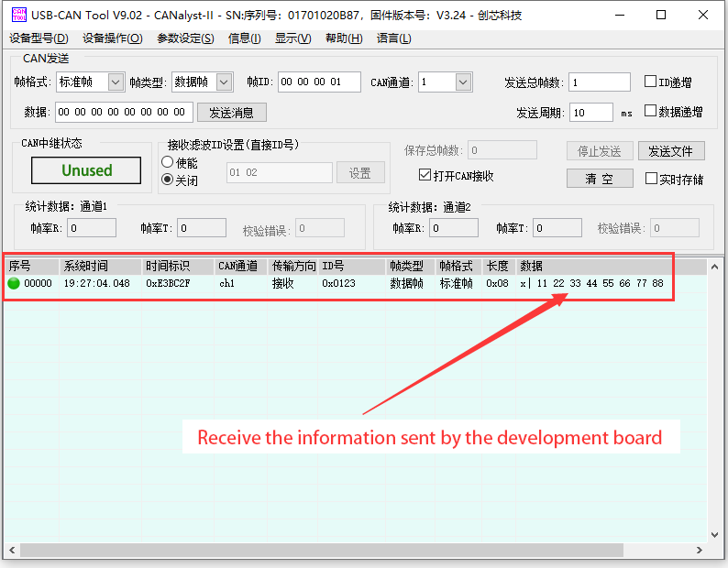The image size is (728, 568).
Task: Expand the CAN通道 dropdown showing 1
Action: point(463,82)
